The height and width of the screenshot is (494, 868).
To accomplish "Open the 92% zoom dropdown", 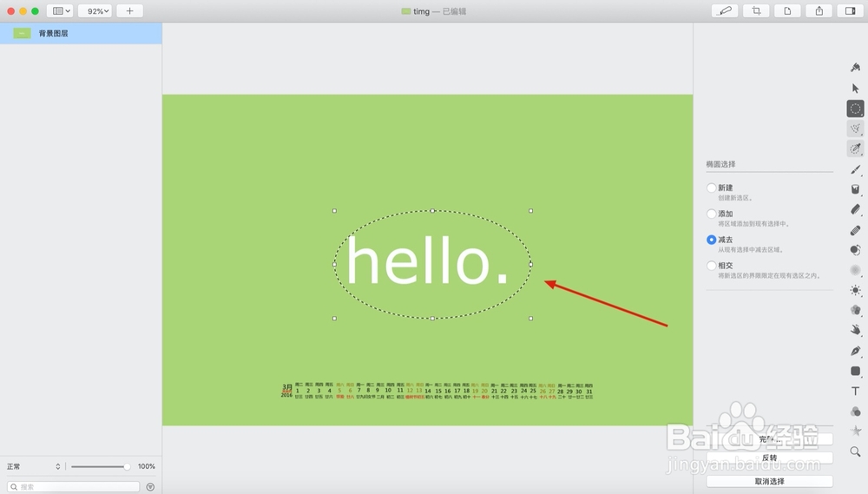I will (x=95, y=11).
